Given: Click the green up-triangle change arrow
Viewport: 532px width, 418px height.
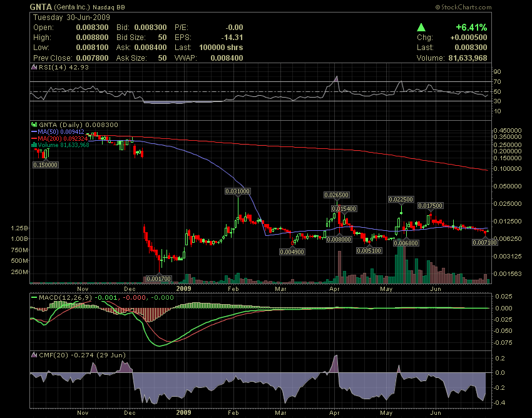Looking at the screenshot, I should pos(421,27).
